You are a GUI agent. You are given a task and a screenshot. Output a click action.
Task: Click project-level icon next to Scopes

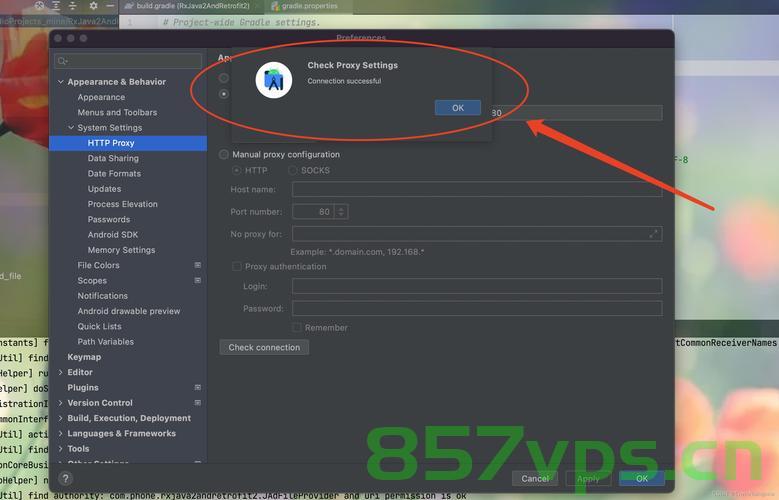coord(198,280)
